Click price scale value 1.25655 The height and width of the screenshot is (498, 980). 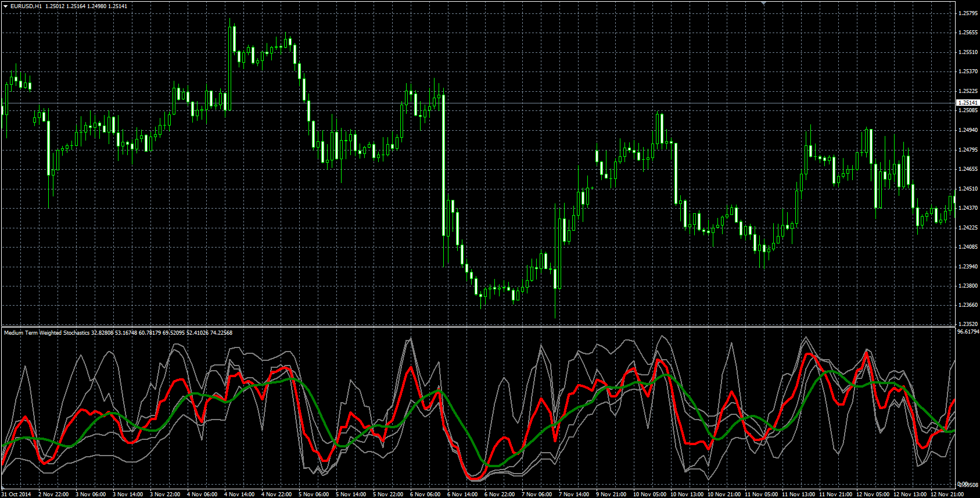click(967, 33)
